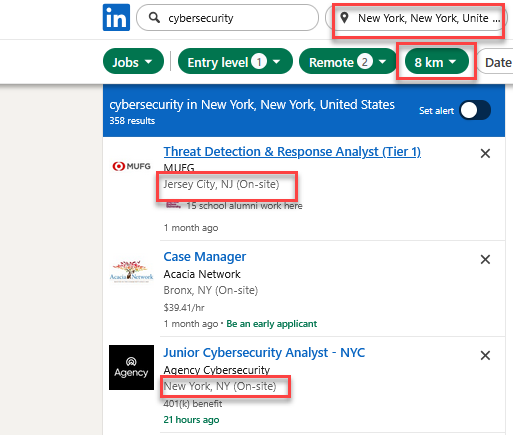This screenshot has width=513, height=435.
Task: Dismiss the Case Manager job
Action: 485,259
